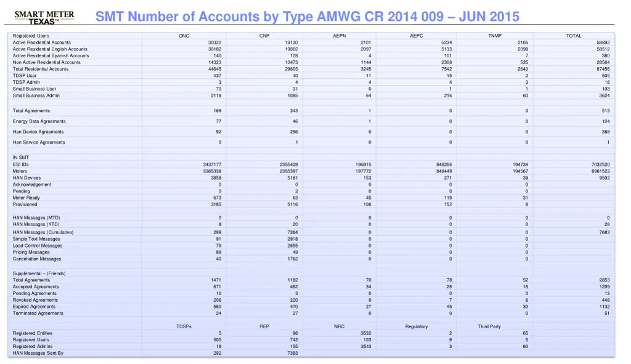631x364 pixels.
Task: Click the cumulative HAN messages total 7683
Action: click(x=604, y=232)
